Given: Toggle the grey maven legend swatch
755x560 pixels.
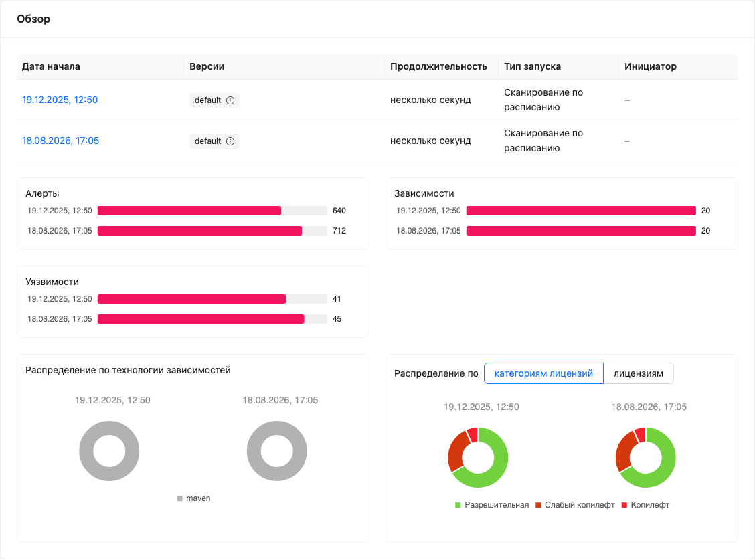Looking at the screenshot, I should tap(179, 499).
